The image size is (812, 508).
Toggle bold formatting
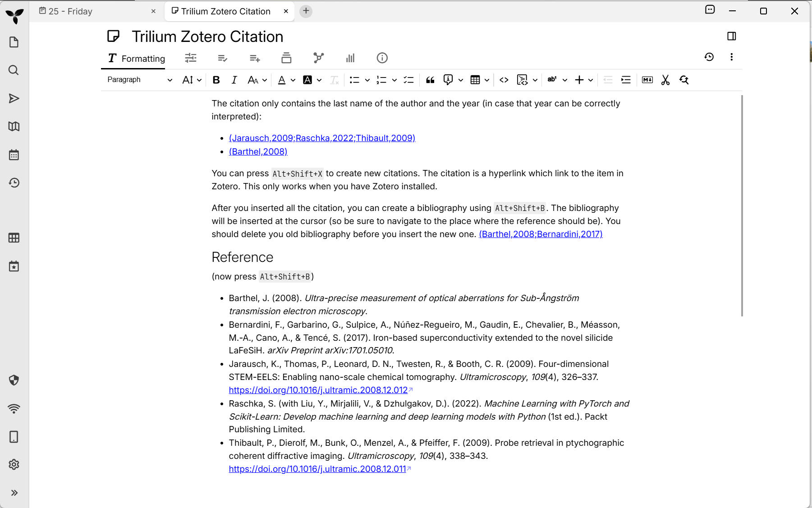[x=216, y=80]
